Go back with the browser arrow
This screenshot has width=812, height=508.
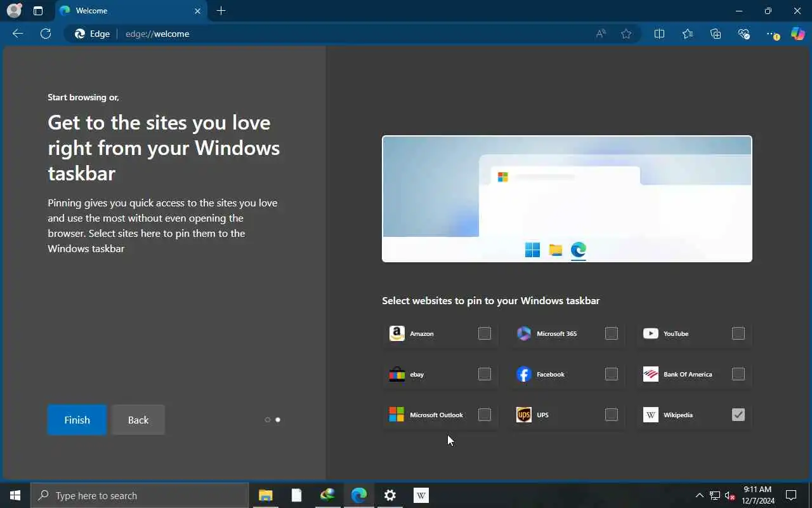coord(18,34)
